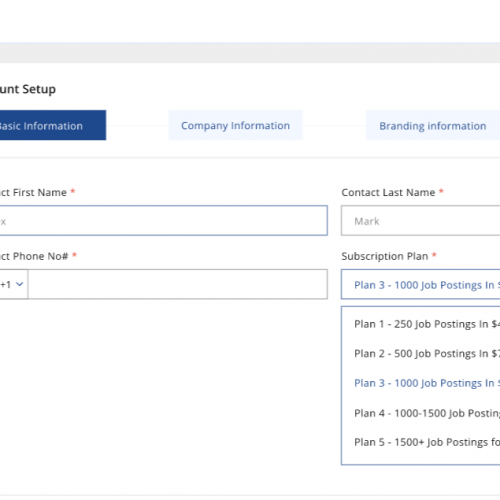Go to Branding information tab
500x500 pixels.
433,125
